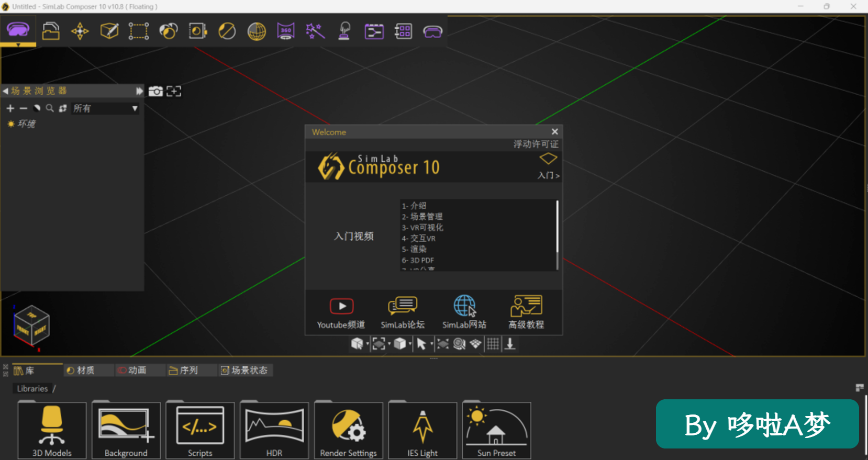Open the 360 panorama tool
868x460 pixels.
tap(286, 31)
